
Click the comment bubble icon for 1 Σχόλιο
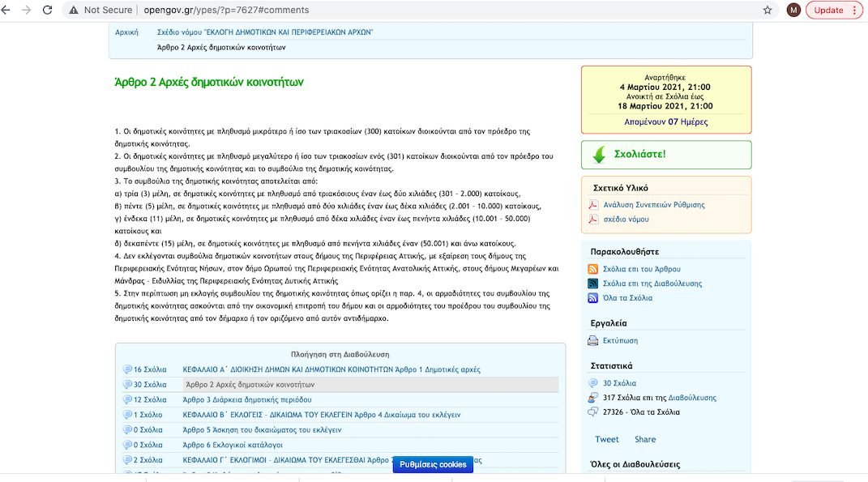(127, 415)
